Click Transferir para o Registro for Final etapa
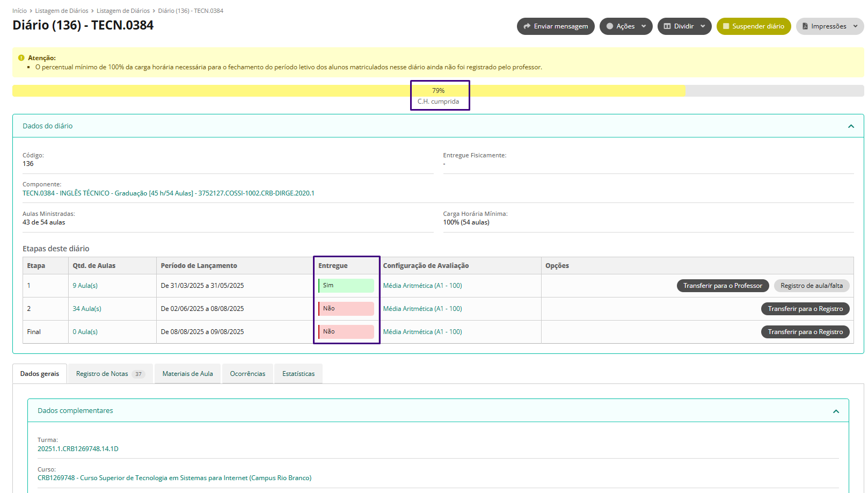Image resolution: width=868 pixels, height=493 pixels. (x=805, y=332)
